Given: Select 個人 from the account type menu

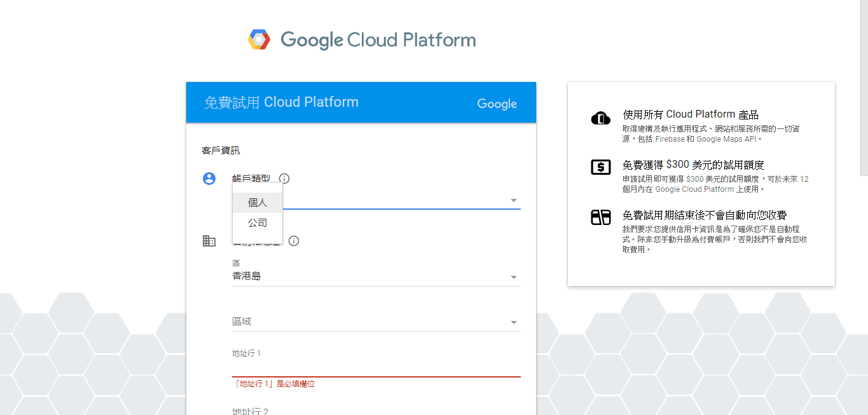Looking at the screenshot, I should (x=258, y=203).
